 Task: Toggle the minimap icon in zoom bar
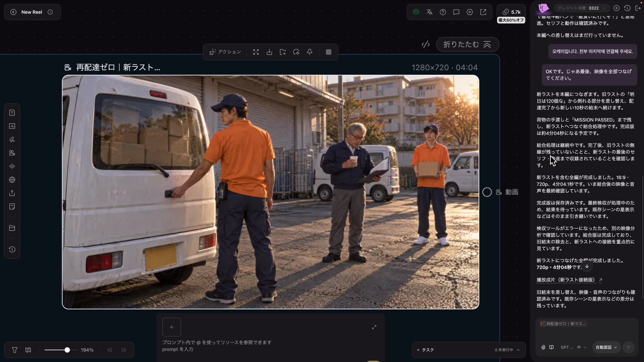point(28,350)
